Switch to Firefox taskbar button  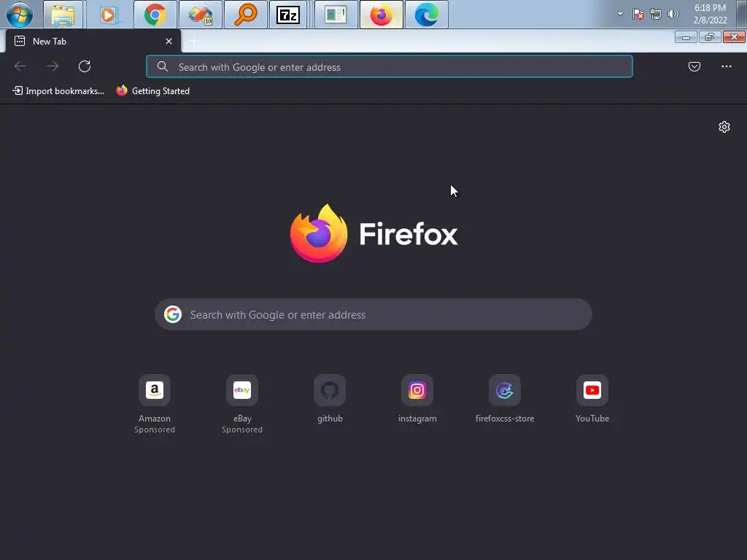point(381,15)
